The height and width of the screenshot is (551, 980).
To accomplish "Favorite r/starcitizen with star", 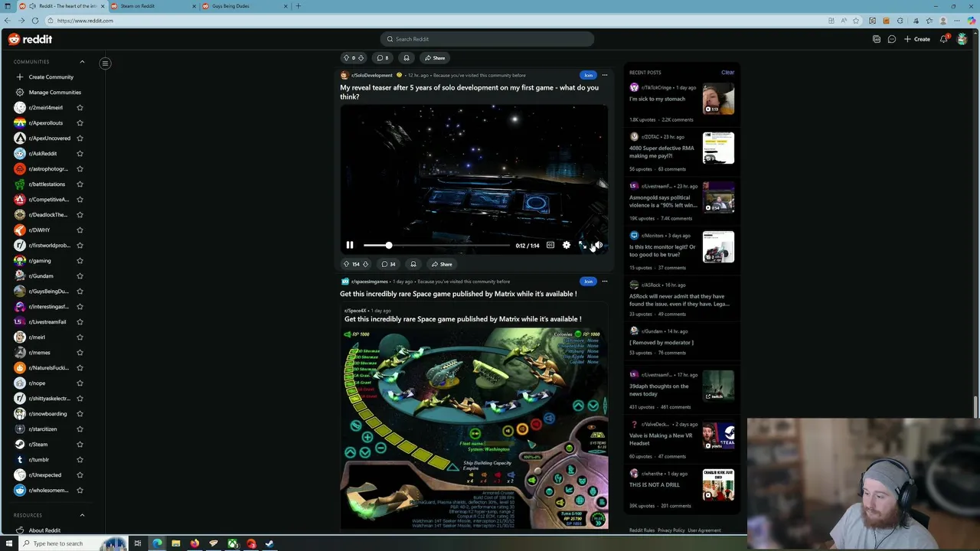I will tap(80, 429).
